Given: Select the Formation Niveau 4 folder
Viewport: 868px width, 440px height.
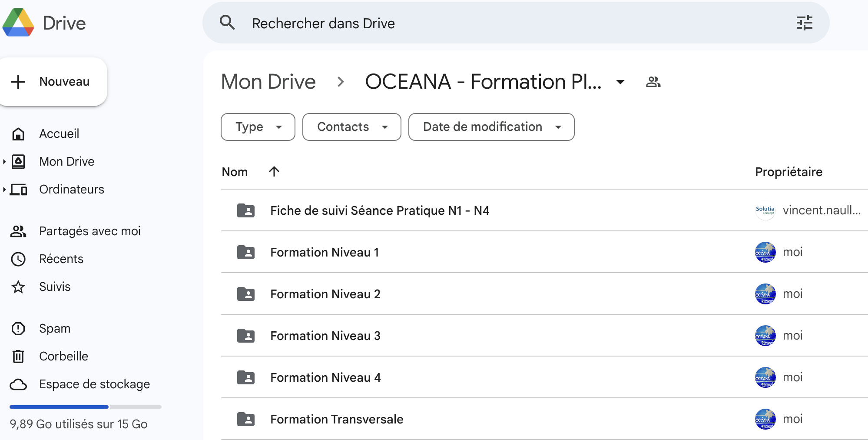Looking at the screenshot, I should 544,377.
